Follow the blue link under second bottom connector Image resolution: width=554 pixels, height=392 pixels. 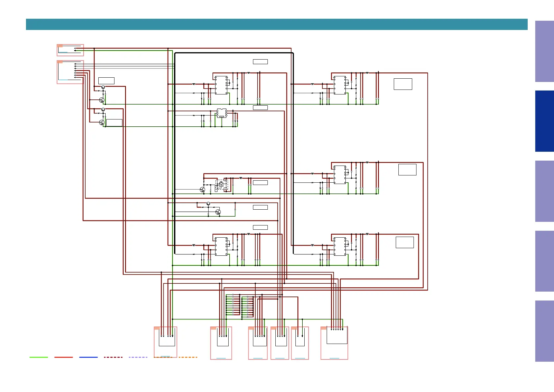(x=221, y=358)
